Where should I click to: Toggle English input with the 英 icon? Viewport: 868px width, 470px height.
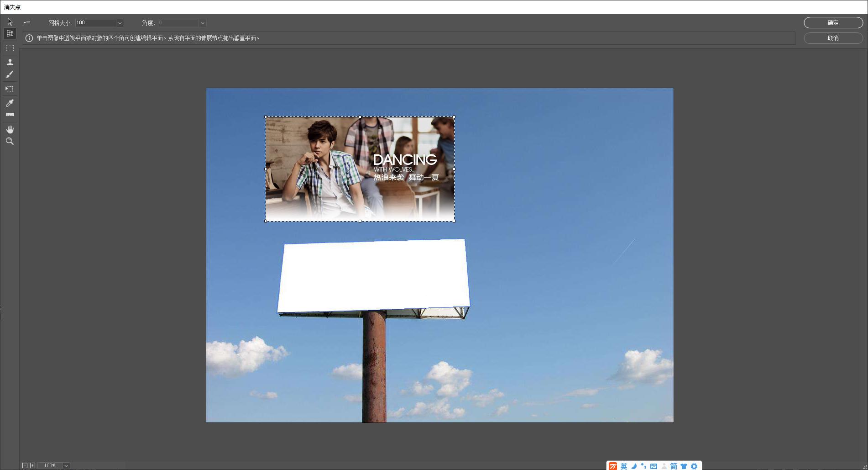(x=622, y=466)
